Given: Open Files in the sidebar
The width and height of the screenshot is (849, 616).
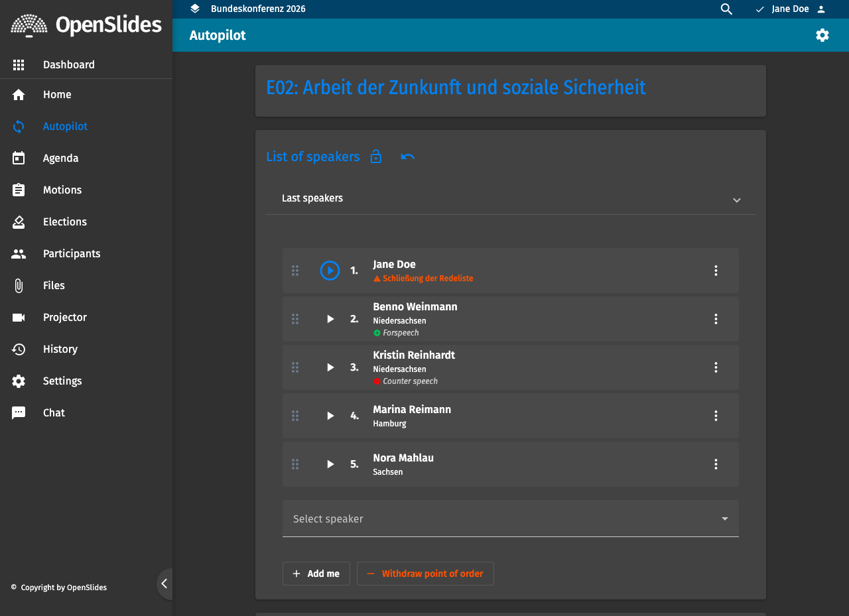Looking at the screenshot, I should pos(86,286).
